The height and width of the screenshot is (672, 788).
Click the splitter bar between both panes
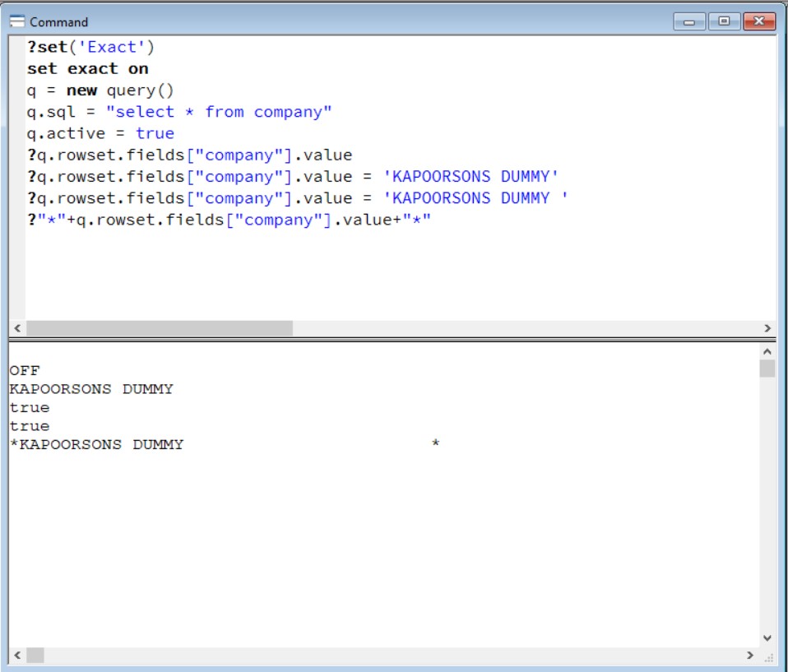pos(393,338)
